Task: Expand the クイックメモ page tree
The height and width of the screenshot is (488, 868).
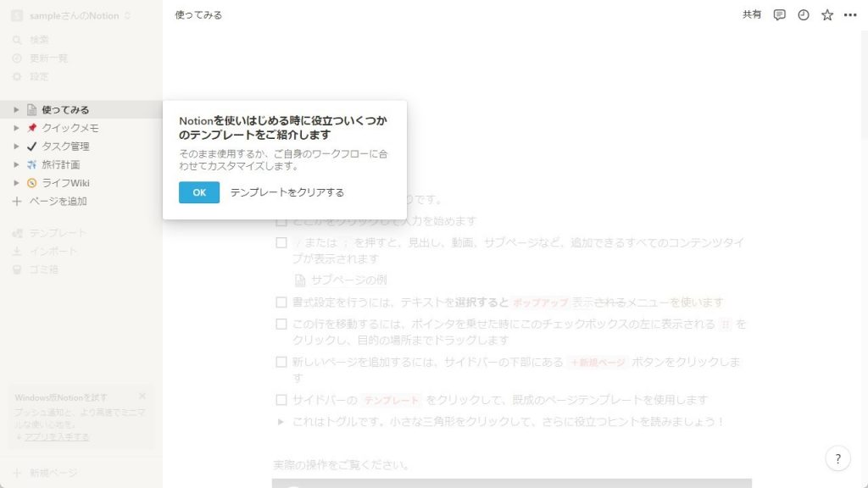Action: 16,128
